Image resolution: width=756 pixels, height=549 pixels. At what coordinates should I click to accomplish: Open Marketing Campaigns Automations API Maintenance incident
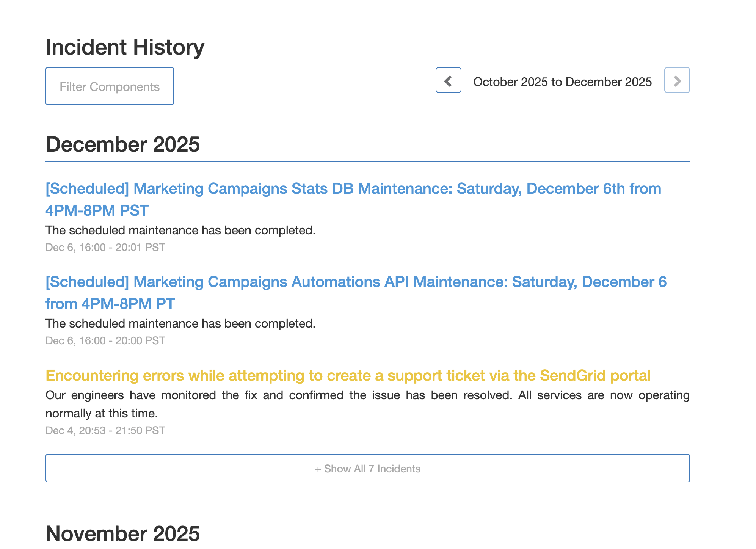[x=356, y=282]
